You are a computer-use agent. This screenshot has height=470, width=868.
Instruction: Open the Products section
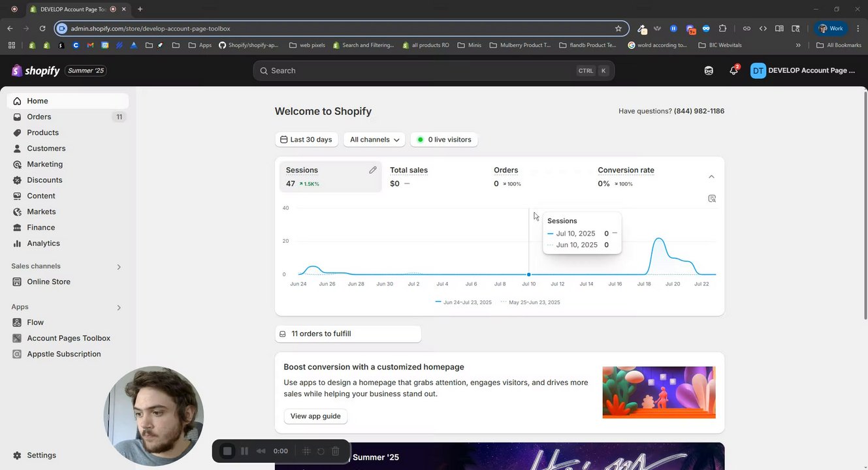coord(67,133)
